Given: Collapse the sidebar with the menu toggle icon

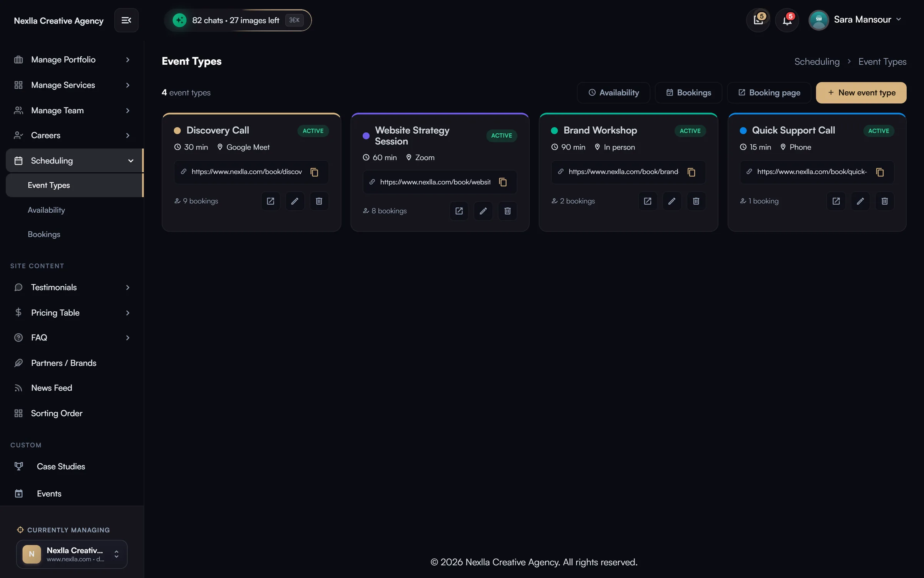Looking at the screenshot, I should coord(126,20).
